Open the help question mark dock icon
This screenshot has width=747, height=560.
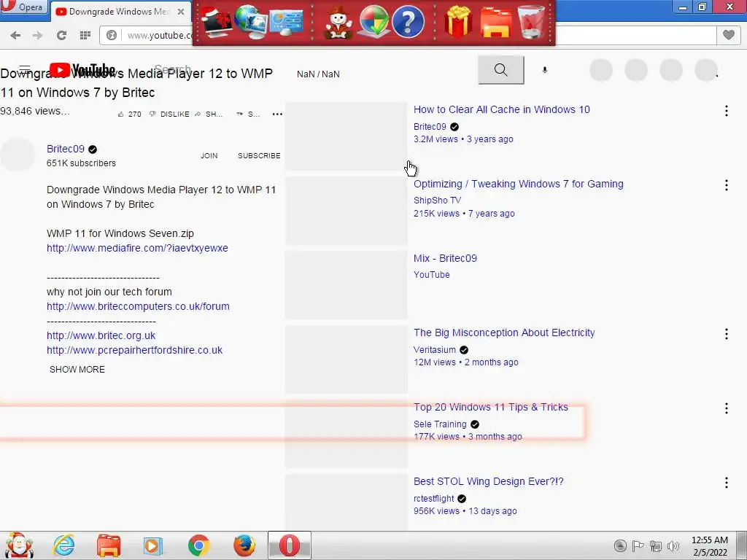click(408, 22)
